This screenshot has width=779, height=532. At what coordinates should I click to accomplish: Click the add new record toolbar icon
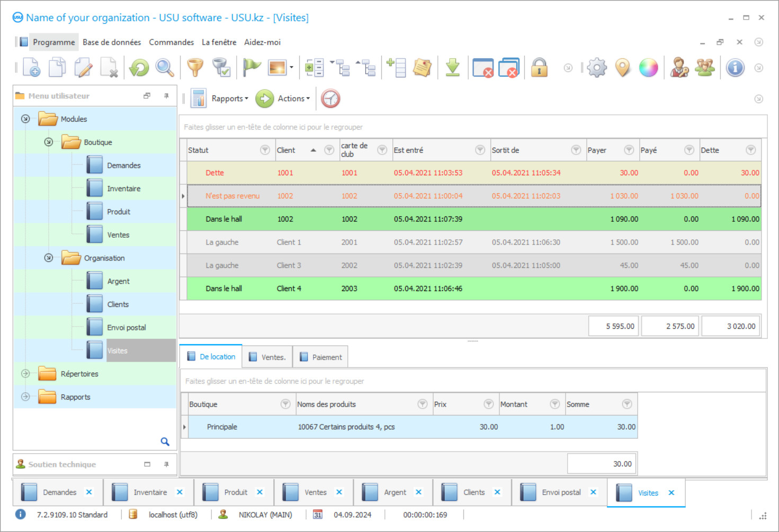pos(31,68)
